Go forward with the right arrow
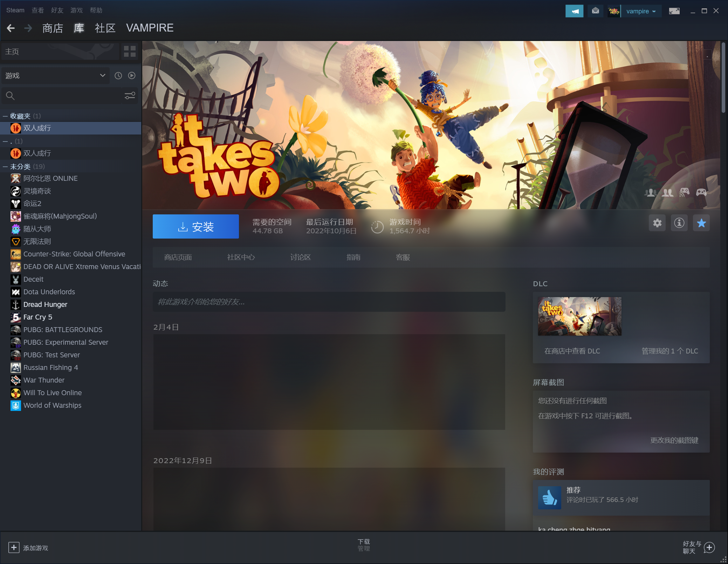This screenshot has width=728, height=564. [x=28, y=28]
